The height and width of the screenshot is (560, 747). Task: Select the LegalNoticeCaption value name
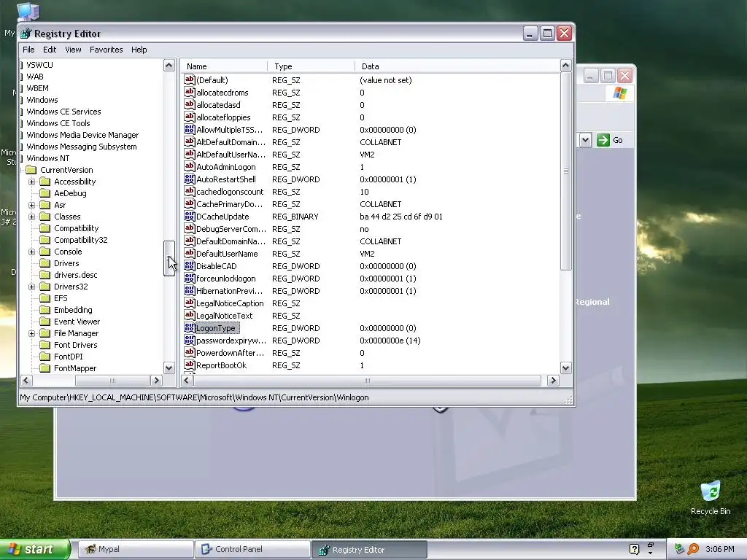click(230, 303)
